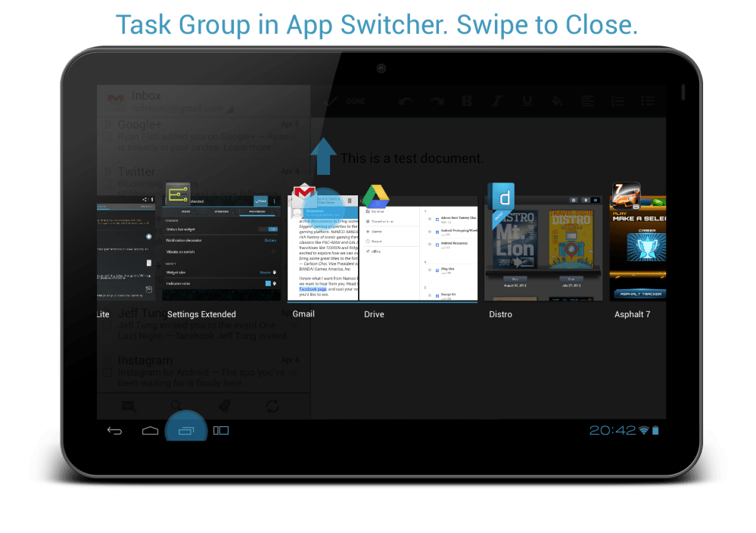Image resolution: width=756 pixels, height=533 pixels.
Task: Toggle bold formatting in document toolbar
Action: coord(467,101)
